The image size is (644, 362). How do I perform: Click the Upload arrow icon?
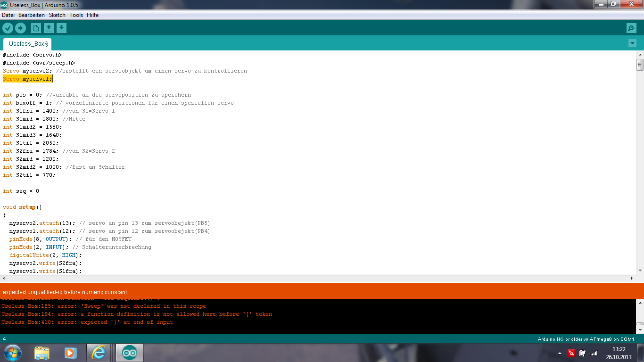click(21, 28)
